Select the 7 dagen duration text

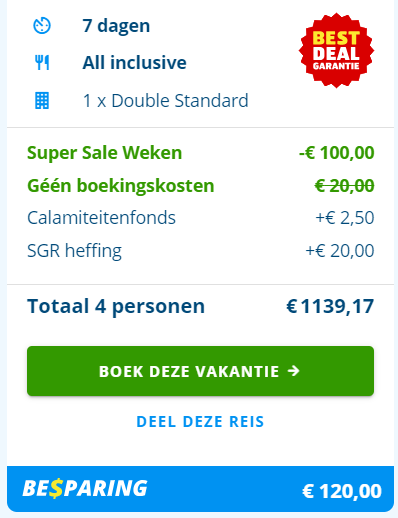coord(116,26)
